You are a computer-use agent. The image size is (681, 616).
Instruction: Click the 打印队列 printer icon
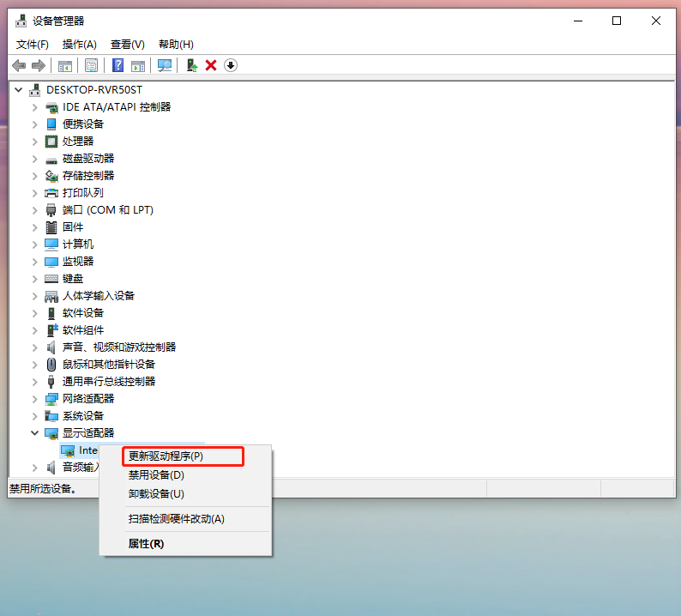tap(51, 193)
